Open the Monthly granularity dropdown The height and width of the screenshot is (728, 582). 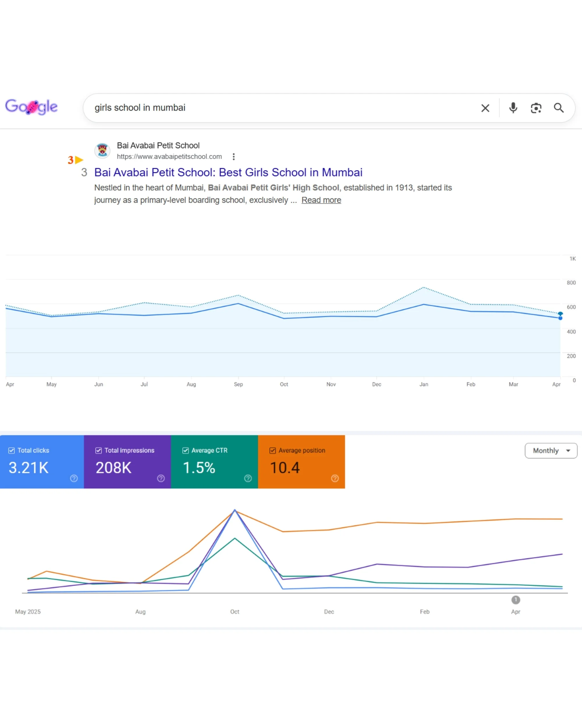point(551,450)
